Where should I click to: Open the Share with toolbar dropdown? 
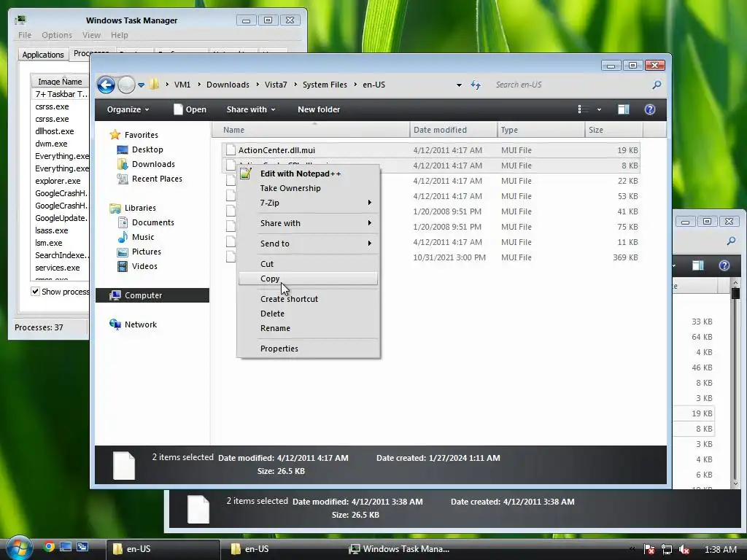(251, 109)
